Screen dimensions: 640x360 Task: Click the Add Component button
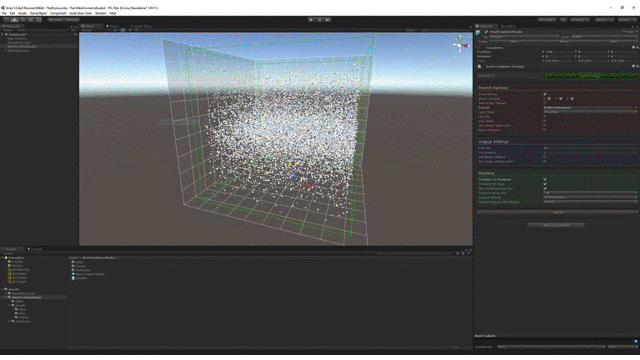click(556, 225)
